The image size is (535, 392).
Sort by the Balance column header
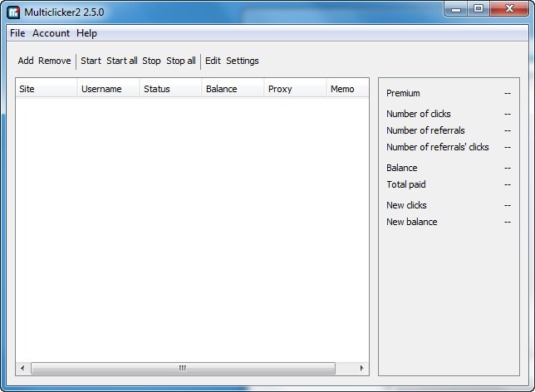point(233,89)
